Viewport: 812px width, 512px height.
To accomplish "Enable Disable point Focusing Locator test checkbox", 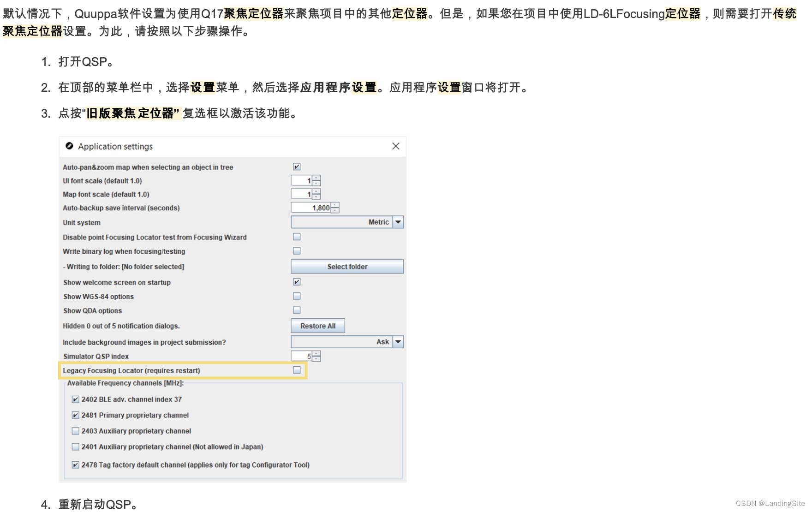I will pos(297,237).
